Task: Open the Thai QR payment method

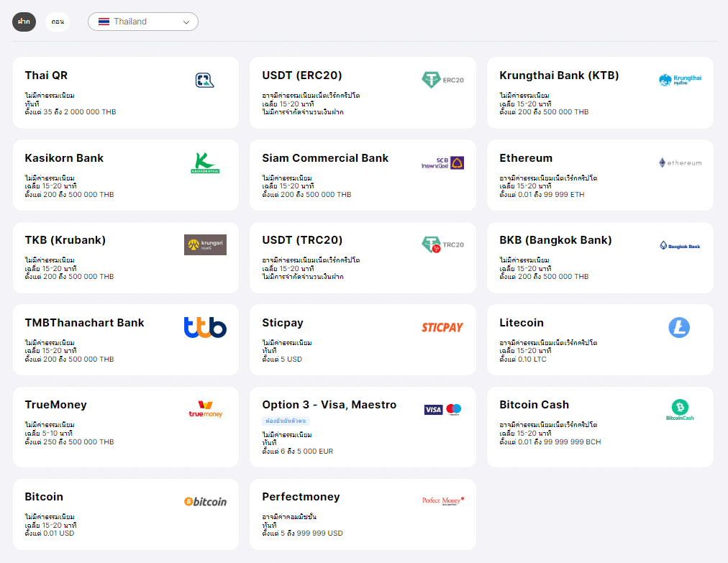Action: tap(126, 93)
